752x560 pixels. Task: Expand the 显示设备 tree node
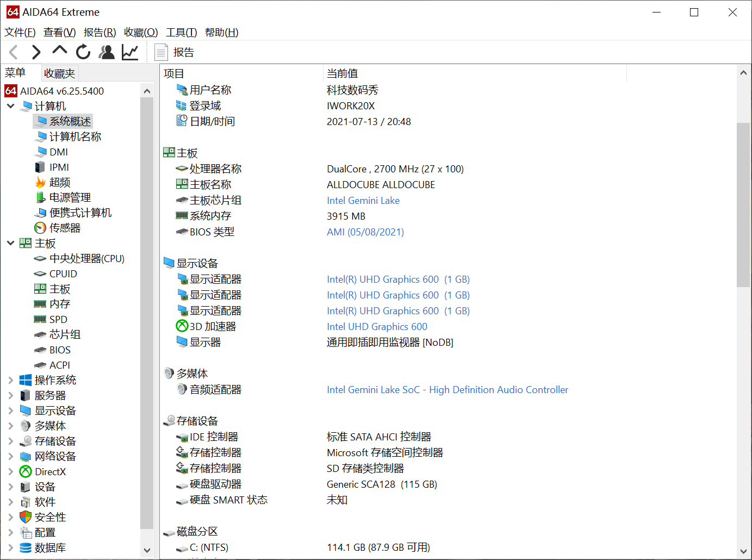11,410
